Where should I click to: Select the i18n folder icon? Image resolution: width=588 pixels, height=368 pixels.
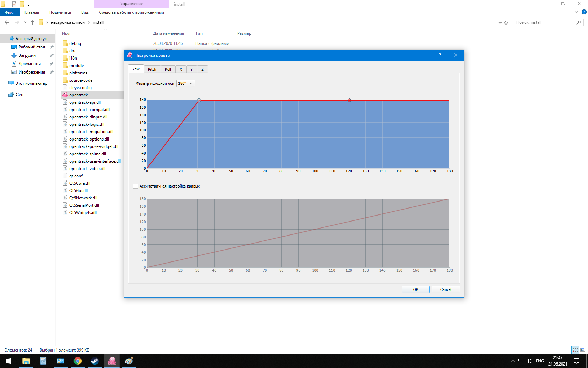pyautogui.click(x=65, y=58)
